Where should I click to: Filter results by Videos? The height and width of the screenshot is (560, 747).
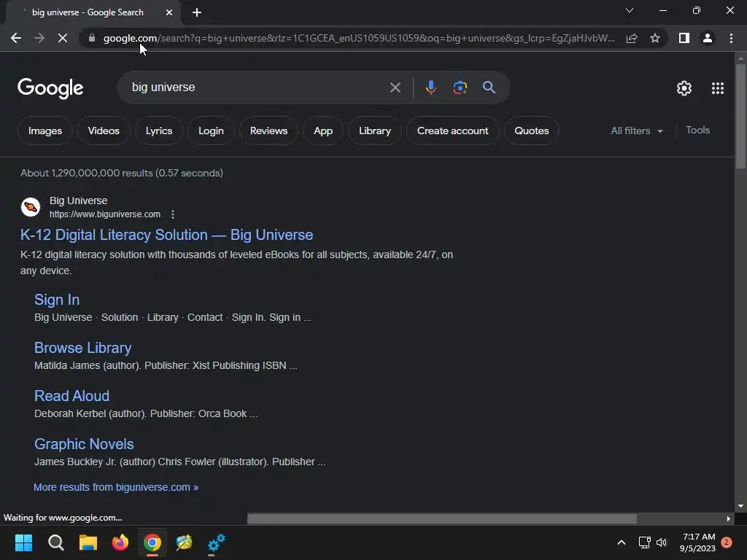click(x=104, y=131)
